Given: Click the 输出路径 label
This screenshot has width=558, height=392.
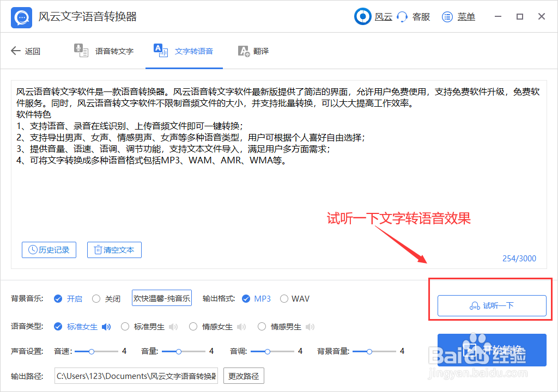Looking at the screenshot, I should pos(27,376).
